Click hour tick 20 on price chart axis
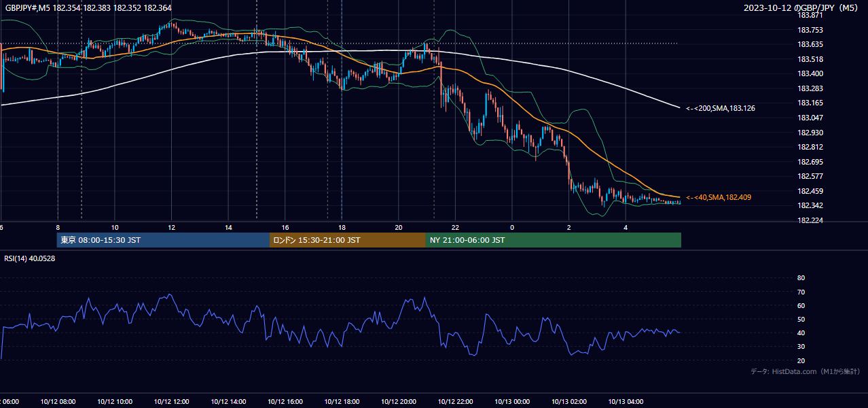Screen dimensions: 868x408 point(399,227)
